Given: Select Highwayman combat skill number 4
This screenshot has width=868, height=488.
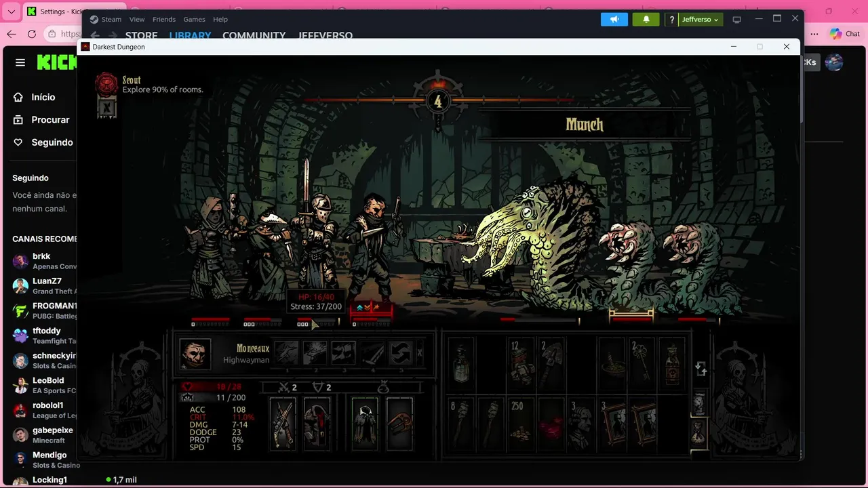Looking at the screenshot, I should pyautogui.click(x=372, y=353).
